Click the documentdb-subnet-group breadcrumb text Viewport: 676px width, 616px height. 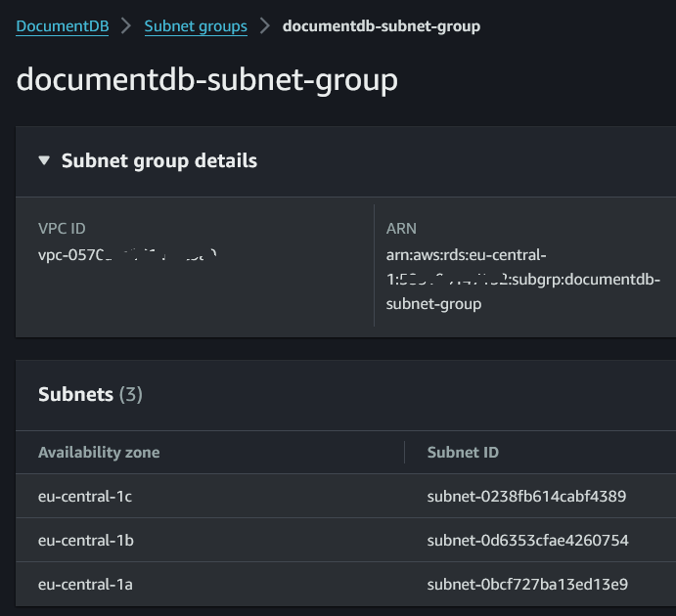coord(382,26)
